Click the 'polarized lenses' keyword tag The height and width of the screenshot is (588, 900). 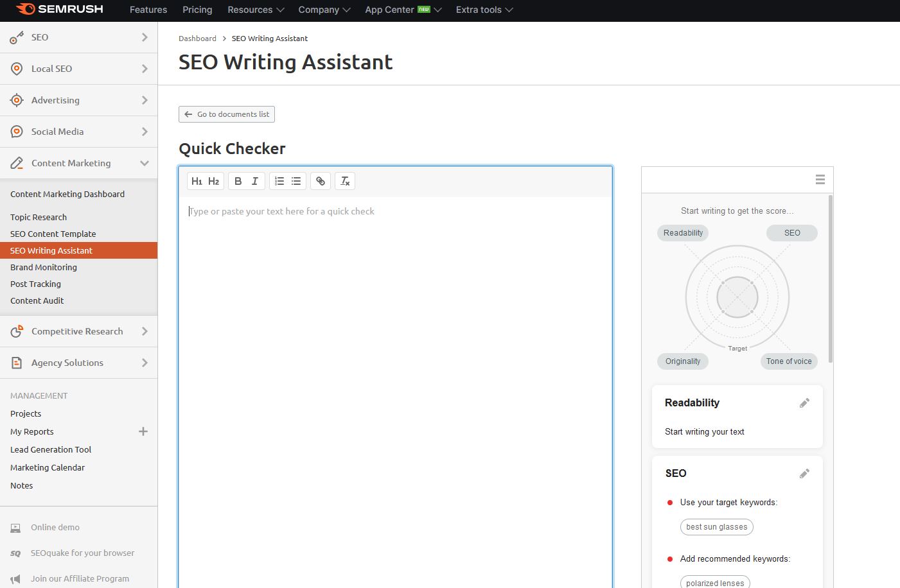715,582
